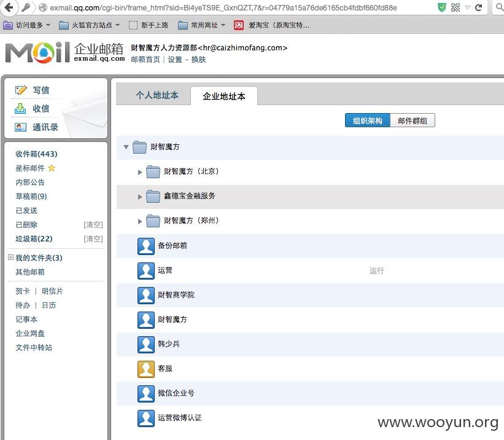Select the 企业地址本 tab
Screen dimensions: 504x440
[x=224, y=96]
